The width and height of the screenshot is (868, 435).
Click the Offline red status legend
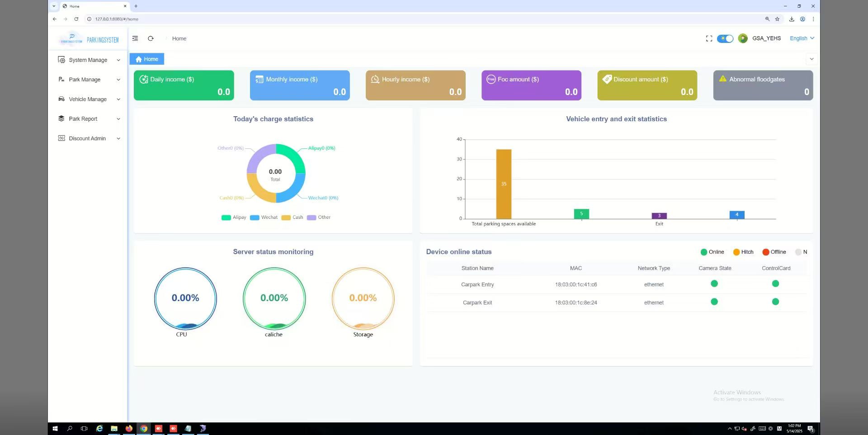pyautogui.click(x=774, y=252)
